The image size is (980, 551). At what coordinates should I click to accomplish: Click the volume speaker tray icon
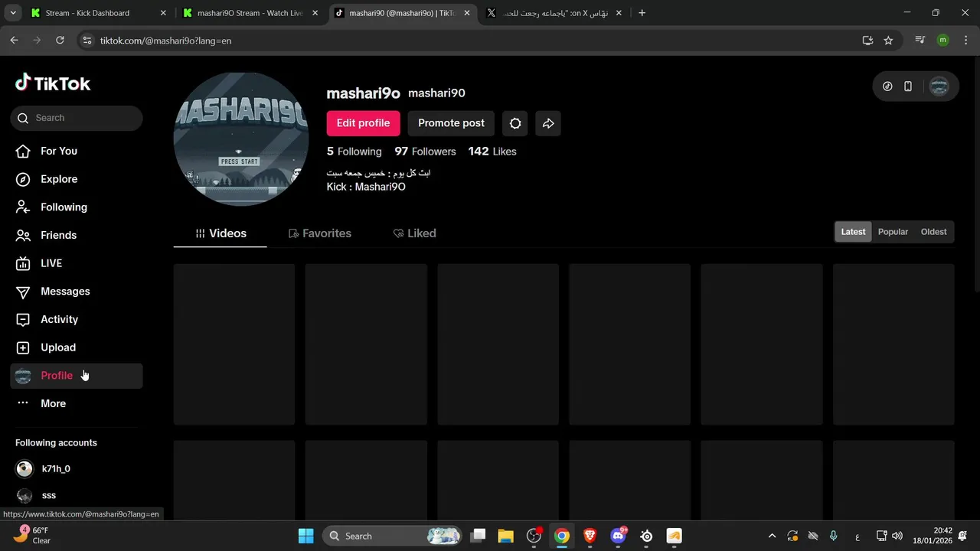(897, 536)
